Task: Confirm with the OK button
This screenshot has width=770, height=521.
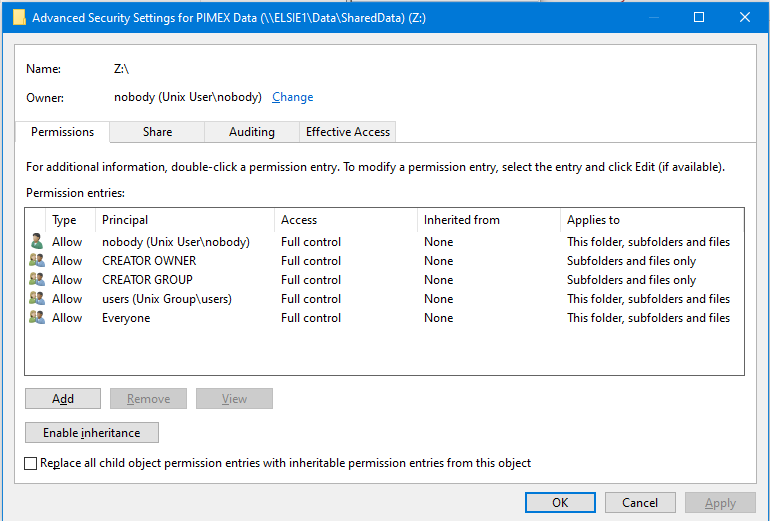Action: click(560, 503)
